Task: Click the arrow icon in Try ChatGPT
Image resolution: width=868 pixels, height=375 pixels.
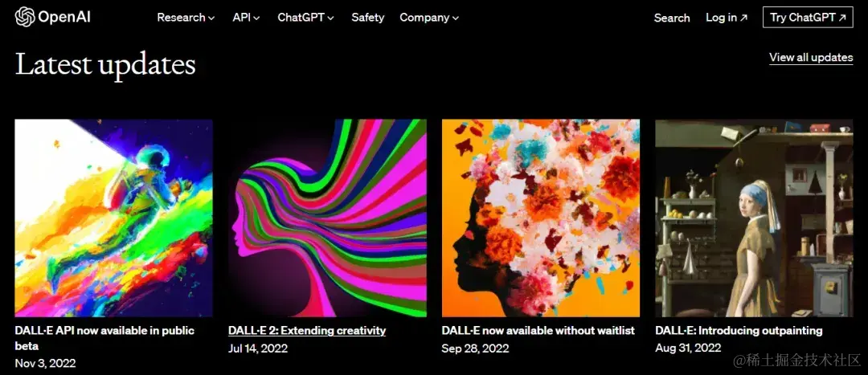Action: pos(842,18)
